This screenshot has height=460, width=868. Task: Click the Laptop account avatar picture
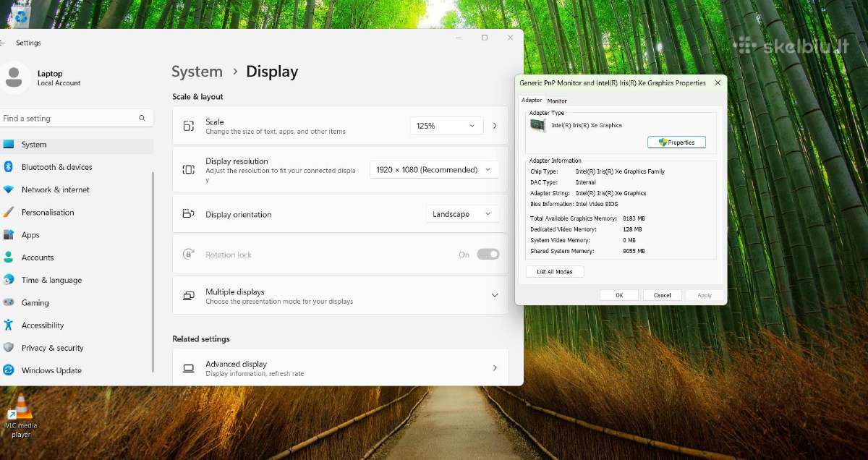tap(14, 78)
